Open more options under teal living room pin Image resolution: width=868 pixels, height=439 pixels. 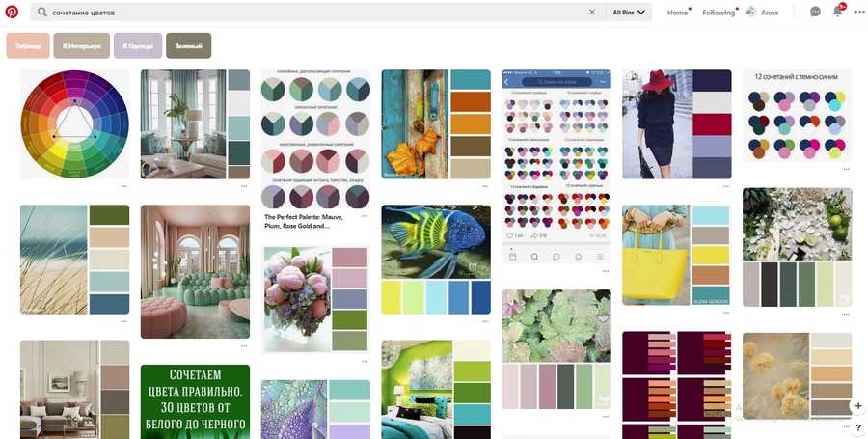tap(244, 186)
